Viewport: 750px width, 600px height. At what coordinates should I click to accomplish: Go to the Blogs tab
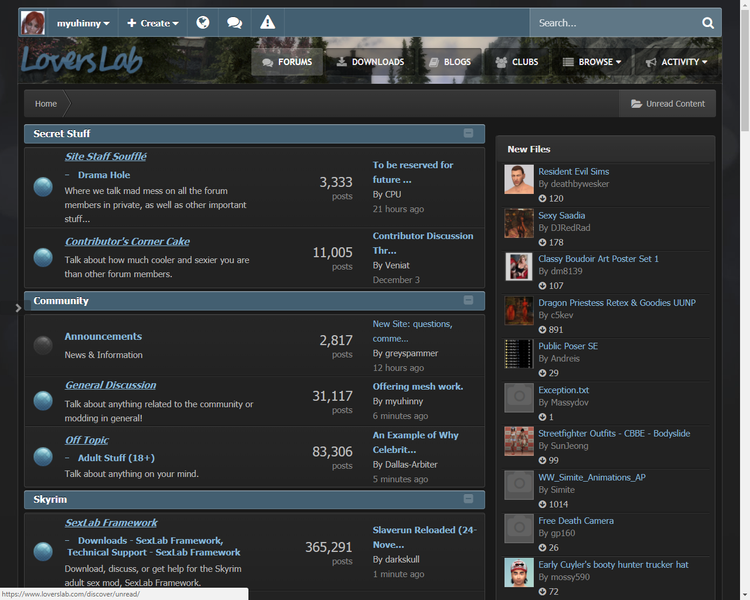pyautogui.click(x=450, y=62)
